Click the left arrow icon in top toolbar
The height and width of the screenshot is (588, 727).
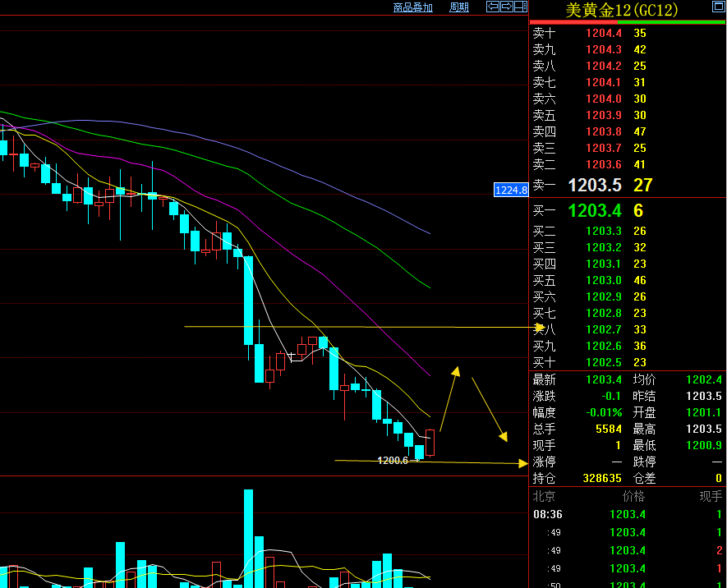point(493,7)
